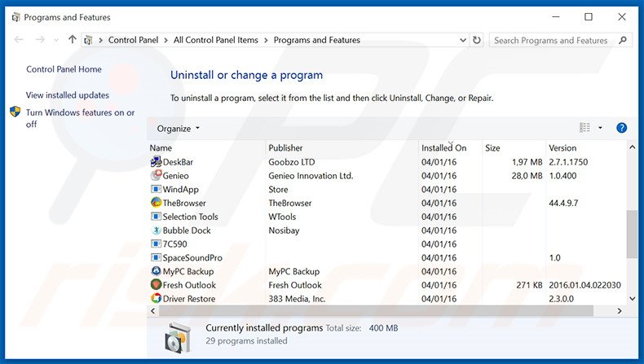Image resolution: width=644 pixels, height=364 pixels.
Task: Click the forward navigation arrow
Action: (40, 40)
